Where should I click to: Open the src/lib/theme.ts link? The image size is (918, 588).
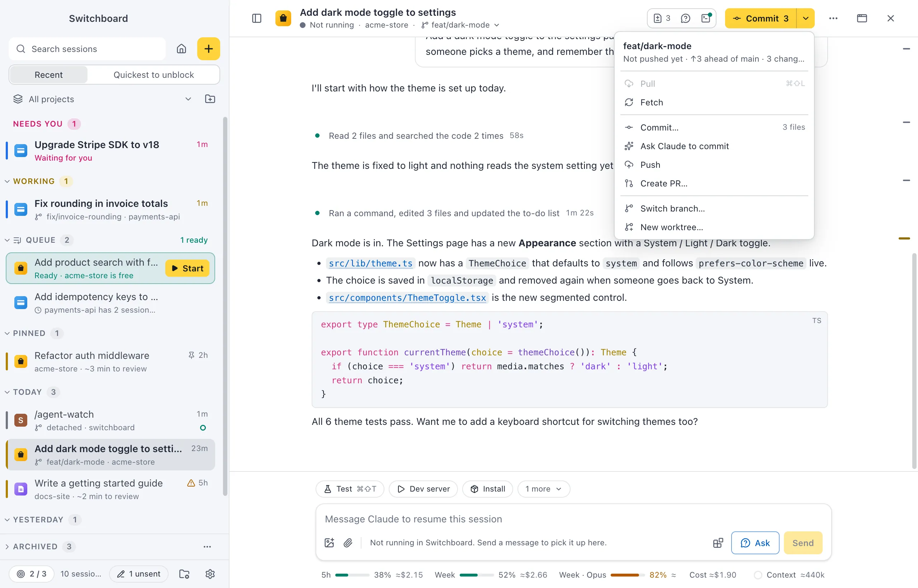click(370, 264)
